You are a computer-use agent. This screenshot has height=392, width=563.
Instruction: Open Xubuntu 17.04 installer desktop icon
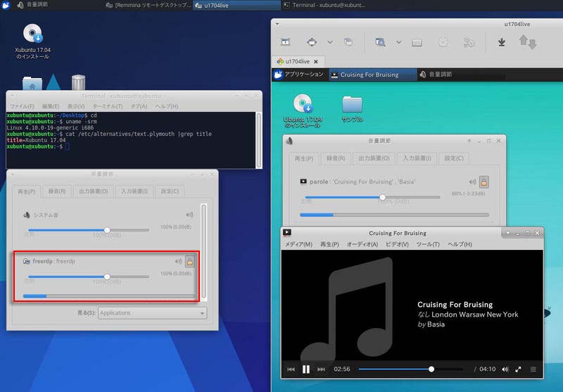32,41
